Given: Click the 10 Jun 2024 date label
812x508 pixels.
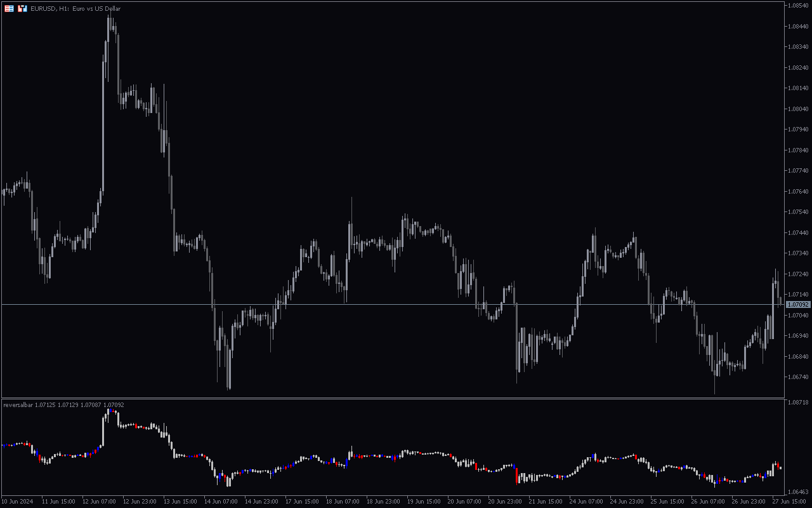Looking at the screenshot, I should point(17,502).
